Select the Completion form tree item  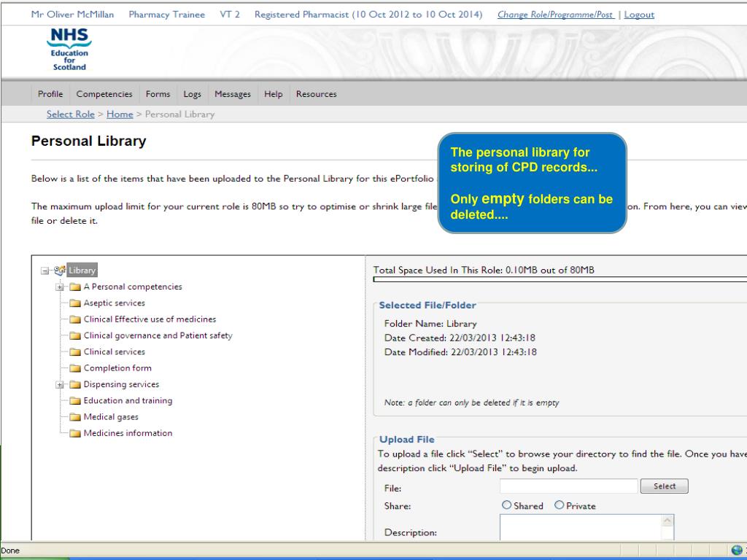117,368
